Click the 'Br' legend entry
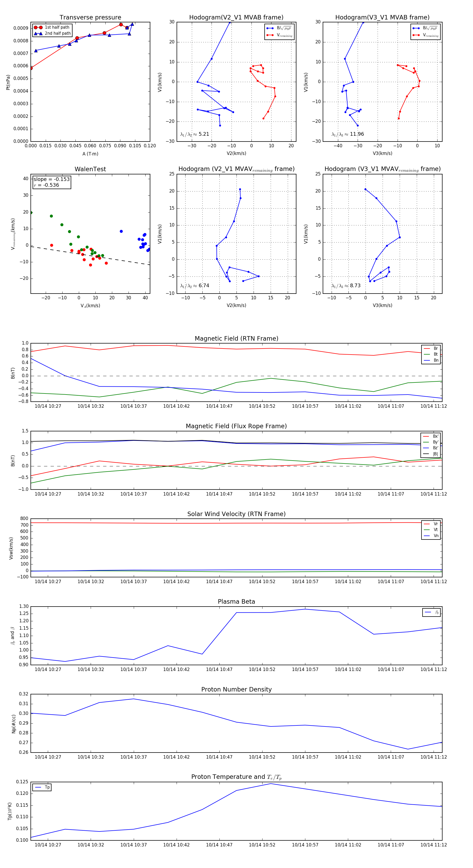 [x=431, y=349]
